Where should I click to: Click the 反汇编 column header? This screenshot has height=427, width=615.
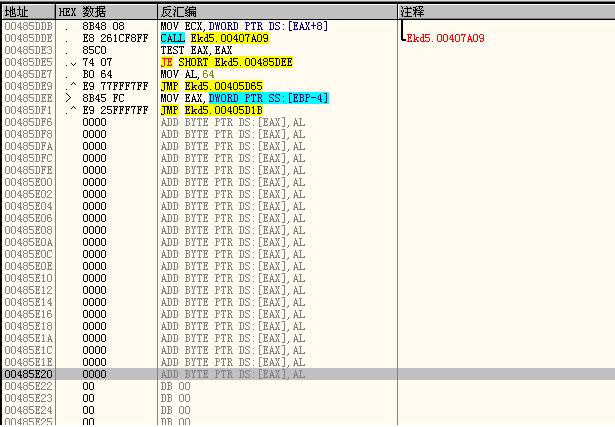click(178, 10)
